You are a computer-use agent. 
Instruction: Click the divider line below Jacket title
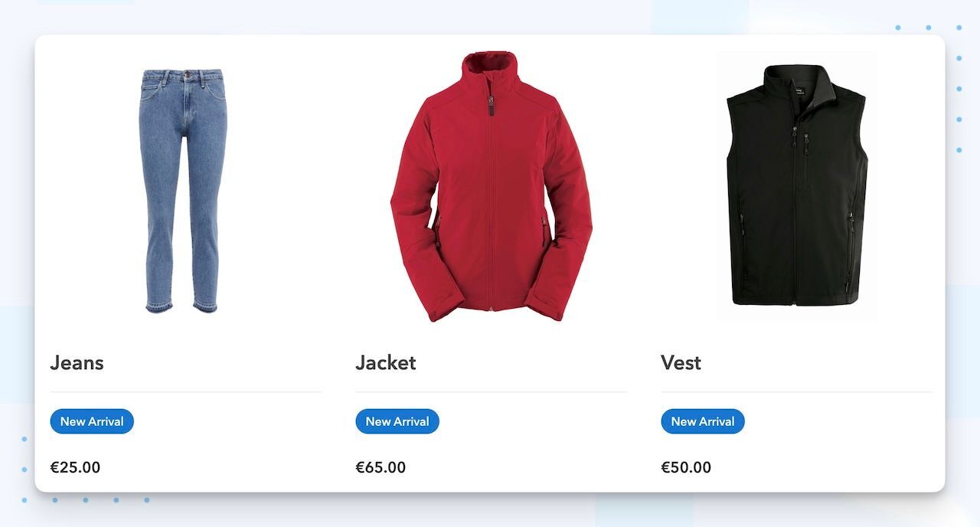491,392
